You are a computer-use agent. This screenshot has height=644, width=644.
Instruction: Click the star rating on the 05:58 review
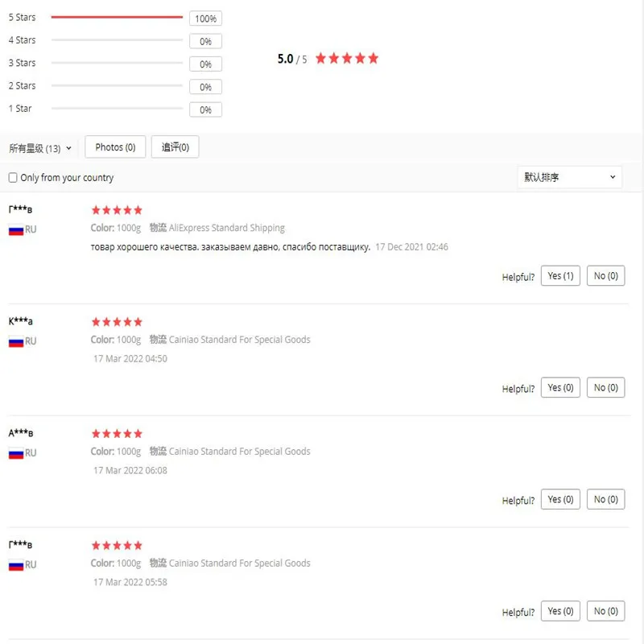[117, 546]
